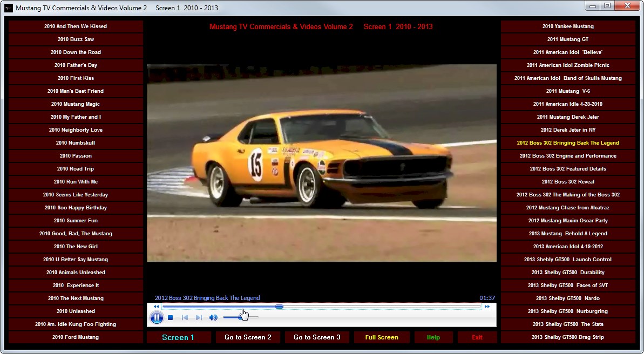644x354 pixels.
Task: Play 2011 Mustang GT
Action: tap(568, 39)
